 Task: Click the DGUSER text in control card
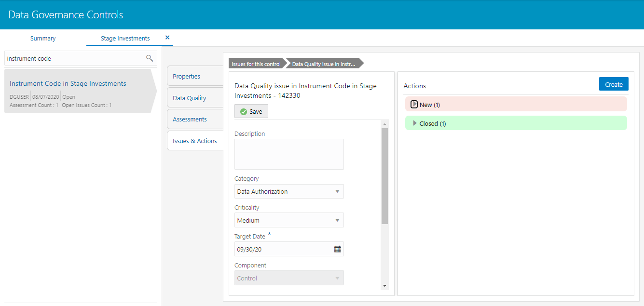(19, 97)
